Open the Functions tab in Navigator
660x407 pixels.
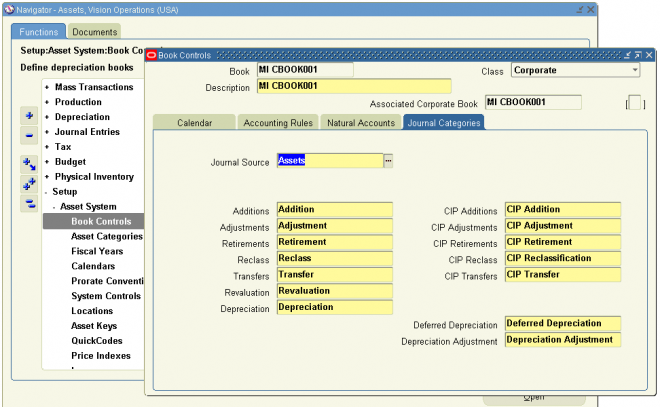[38, 32]
